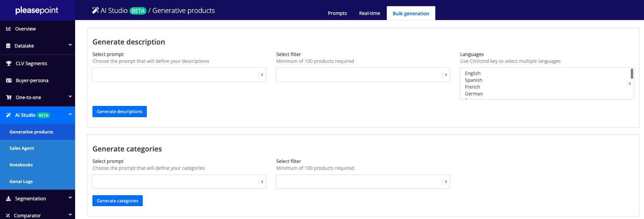Click the Generate descriptions button
The height and width of the screenshot is (219, 644).
[x=120, y=111]
